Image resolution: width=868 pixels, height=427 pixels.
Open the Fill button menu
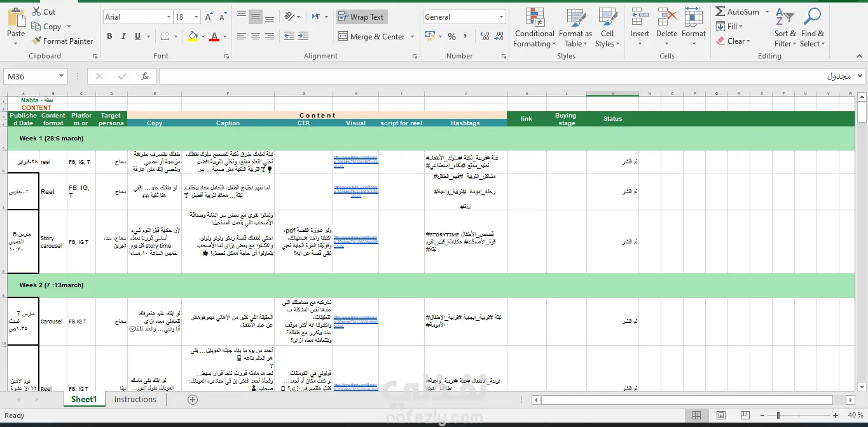729,26
